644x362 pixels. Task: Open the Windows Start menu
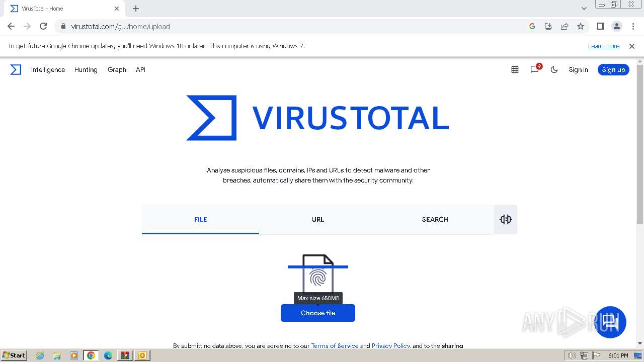click(x=14, y=355)
